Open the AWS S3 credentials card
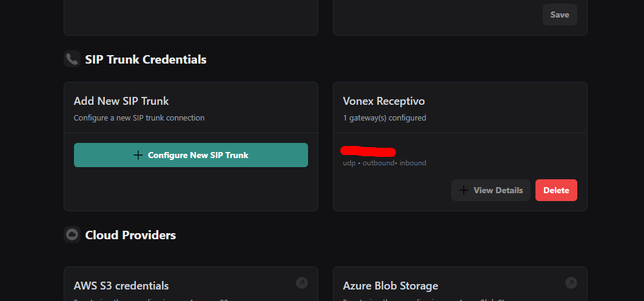The height and width of the screenshot is (301, 644). click(121, 285)
